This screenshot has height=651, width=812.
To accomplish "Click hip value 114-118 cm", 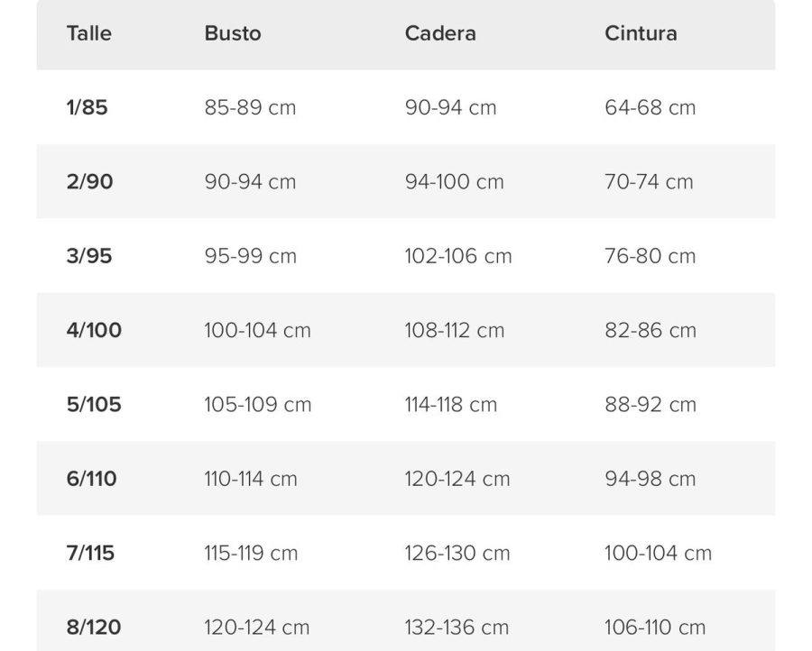I will 450,405.
